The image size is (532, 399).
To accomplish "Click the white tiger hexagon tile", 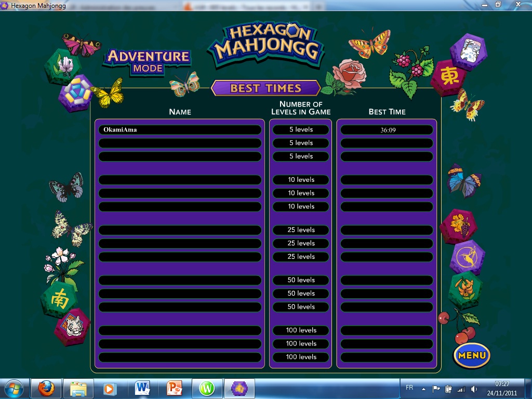I will [72, 327].
